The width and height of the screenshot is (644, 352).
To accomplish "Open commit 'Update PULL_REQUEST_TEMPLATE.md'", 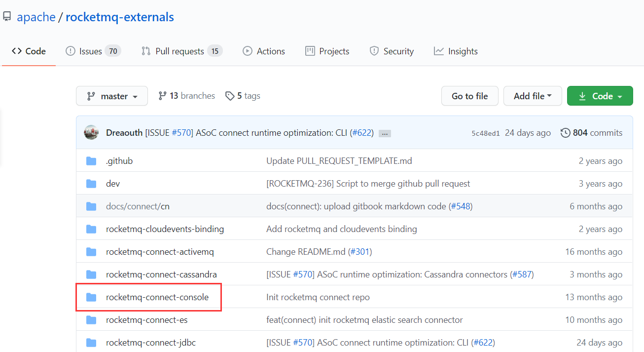I will [339, 161].
